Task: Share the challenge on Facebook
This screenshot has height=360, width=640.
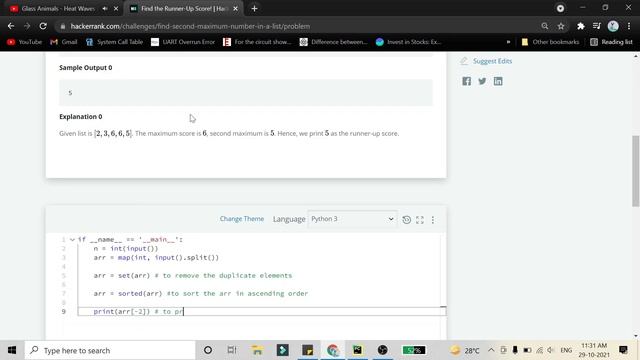Action: [x=467, y=81]
